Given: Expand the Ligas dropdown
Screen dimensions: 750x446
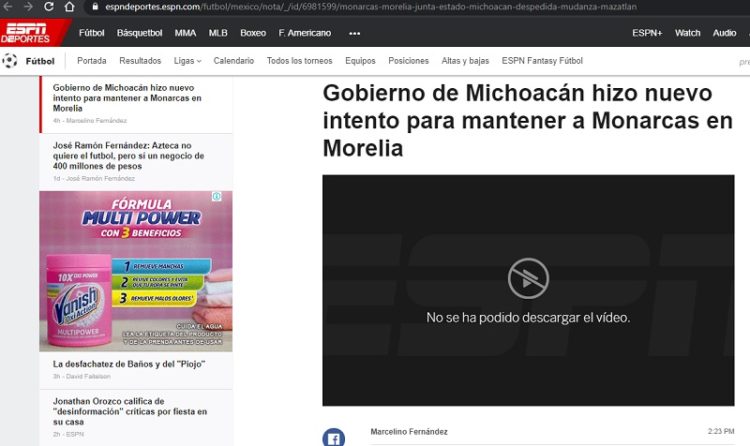Looking at the screenshot, I should [188, 61].
